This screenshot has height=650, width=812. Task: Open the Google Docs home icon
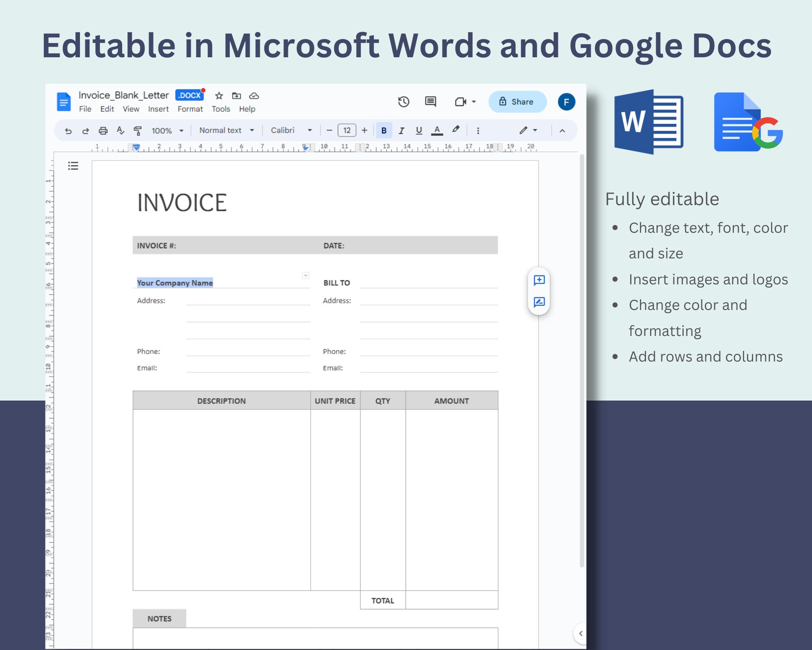pyautogui.click(x=64, y=102)
